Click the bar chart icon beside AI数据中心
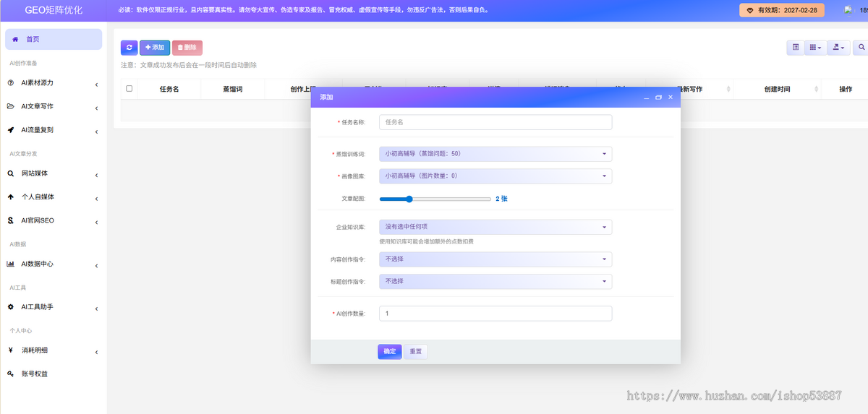The width and height of the screenshot is (868, 414). 11,264
